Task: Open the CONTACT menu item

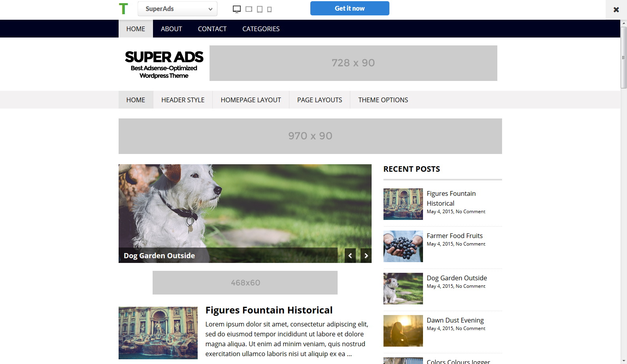Action: coord(212,29)
